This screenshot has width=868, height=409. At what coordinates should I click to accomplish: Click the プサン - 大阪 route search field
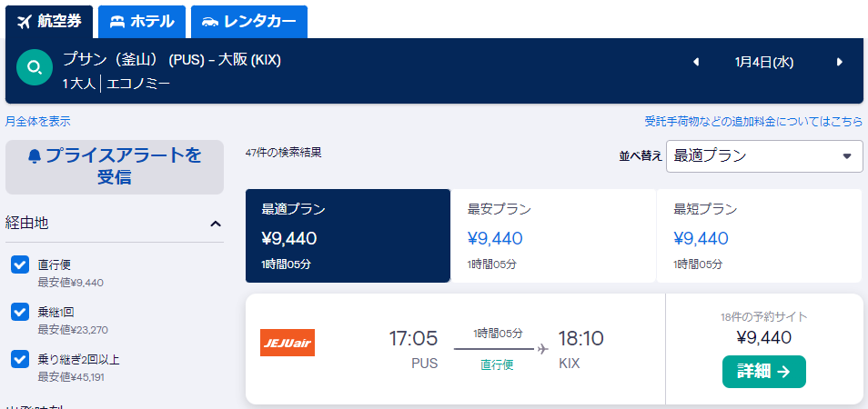(172, 60)
